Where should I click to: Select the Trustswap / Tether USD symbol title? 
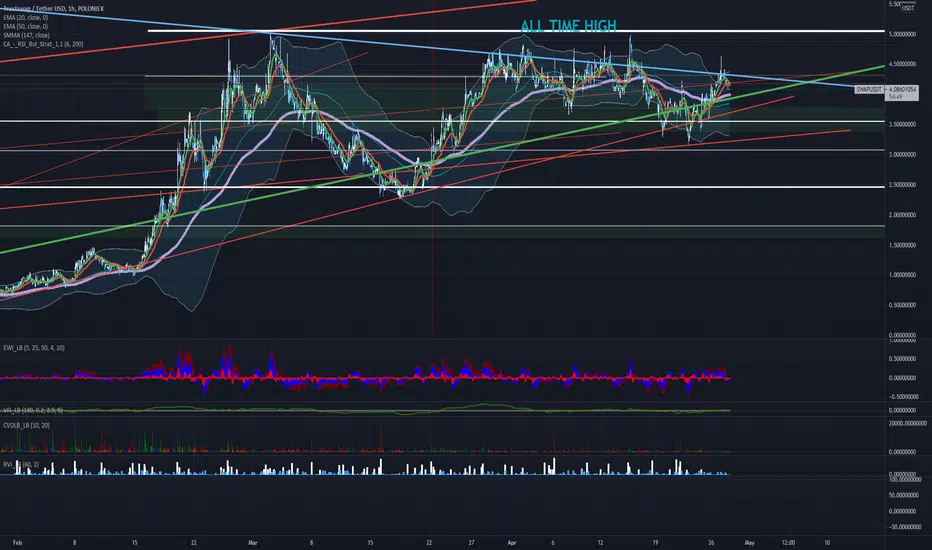pyautogui.click(x=53, y=9)
